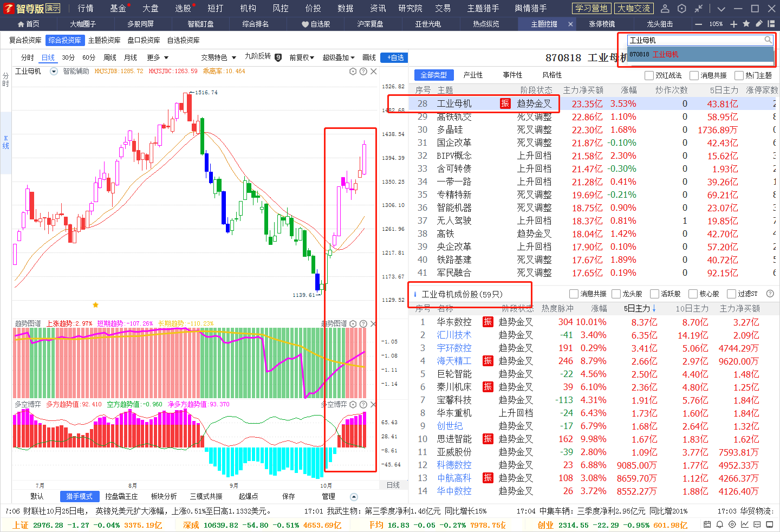This screenshot has height=532, width=780.
Task: Open the 学习营地 button
Action: click(x=591, y=9)
